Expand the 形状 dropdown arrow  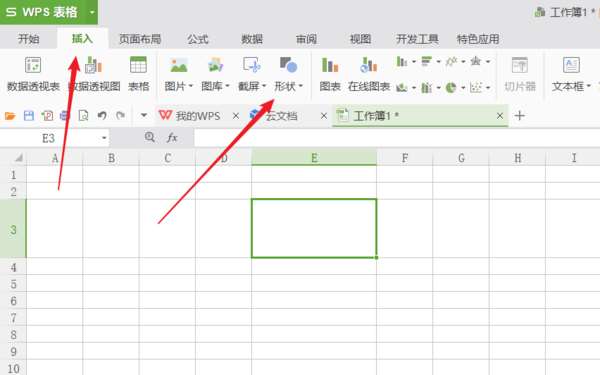pos(301,86)
